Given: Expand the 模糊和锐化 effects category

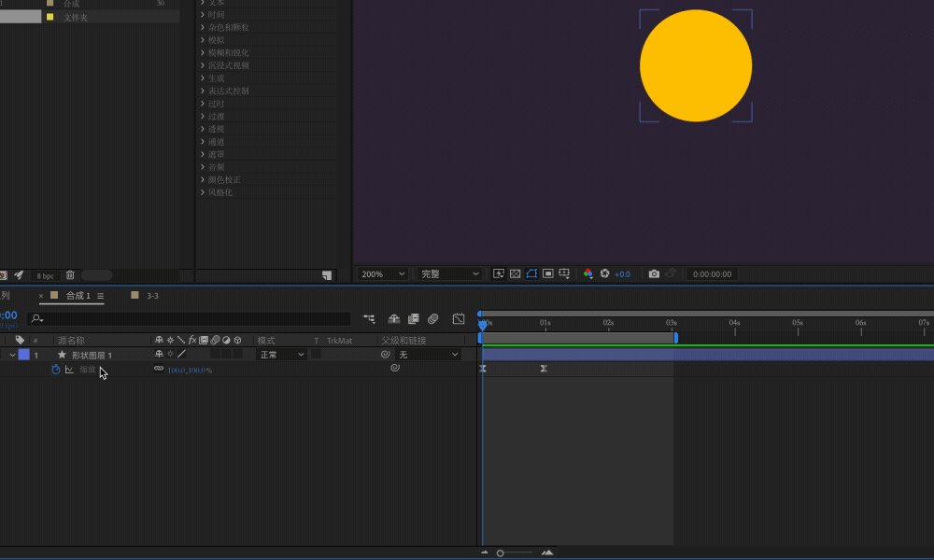Looking at the screenshot, I should pyautogui.click(x=203, y=53).
